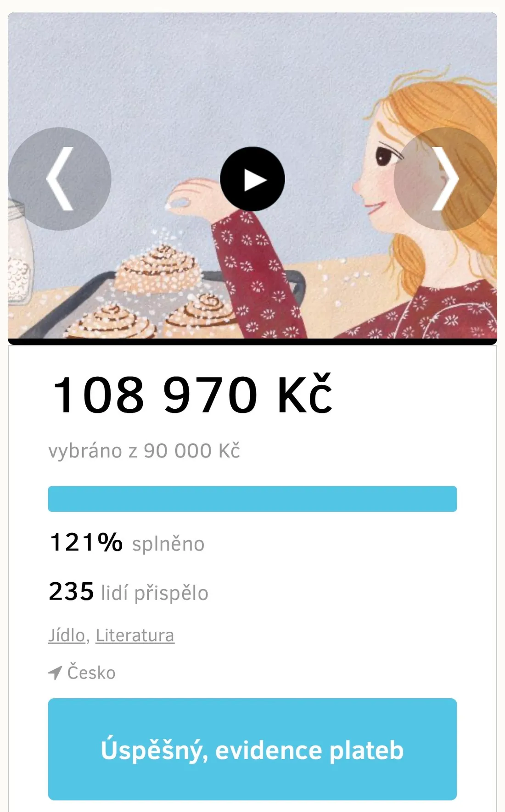Click the vybráno z 90 000 Kč goal text
505x812 pixels.
coord(144,451)
